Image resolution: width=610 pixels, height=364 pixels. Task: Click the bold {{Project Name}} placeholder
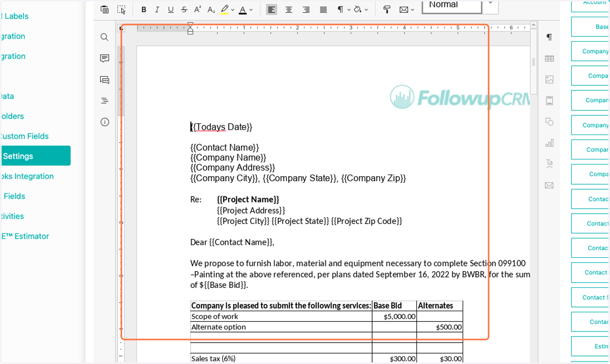pos(248,200)
